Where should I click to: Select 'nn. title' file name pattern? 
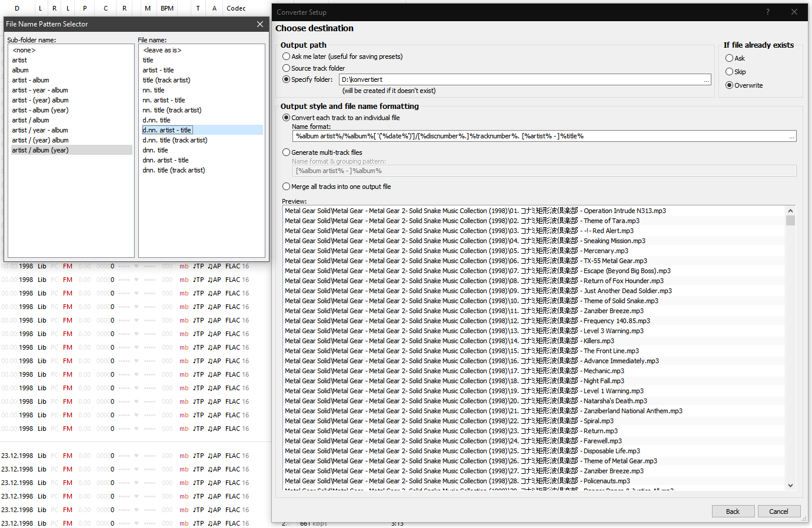tap(202, 90)
